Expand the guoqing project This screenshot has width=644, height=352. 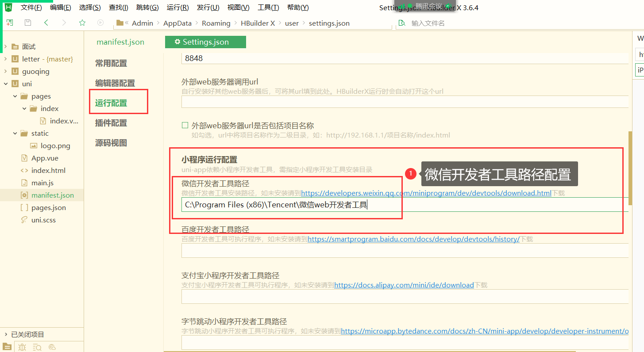(x=6, y=71)
